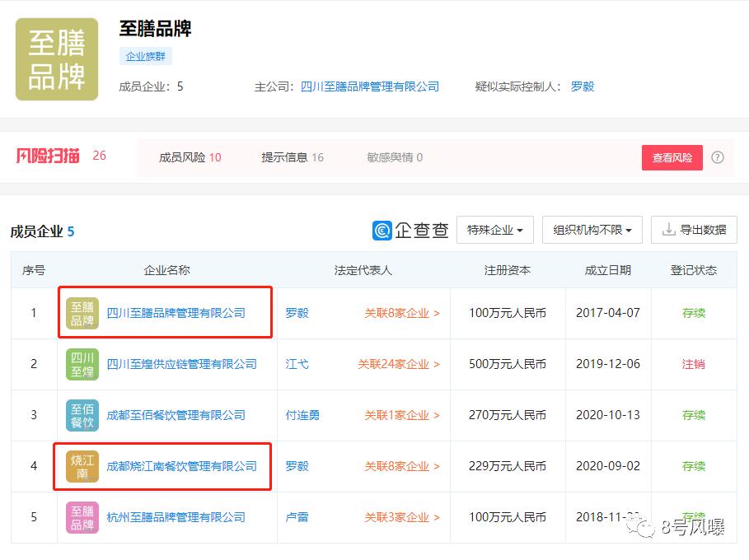Screen dimensions: 749x560
Task: Click the 四川至煌 green company icon
Action: click(x=80, y=364)
